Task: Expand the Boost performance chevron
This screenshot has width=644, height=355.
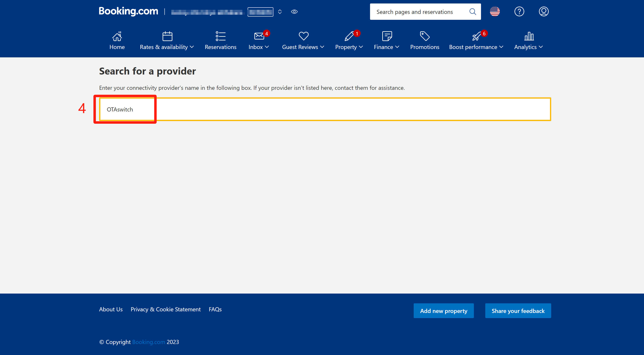Action: pyautogui.click(x=501, y=47)
